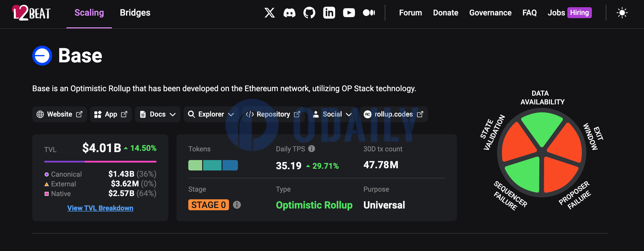This screenshot has width=644, height=251.
Task: Open the LinkedIn icon link
Action: point(329,13)
